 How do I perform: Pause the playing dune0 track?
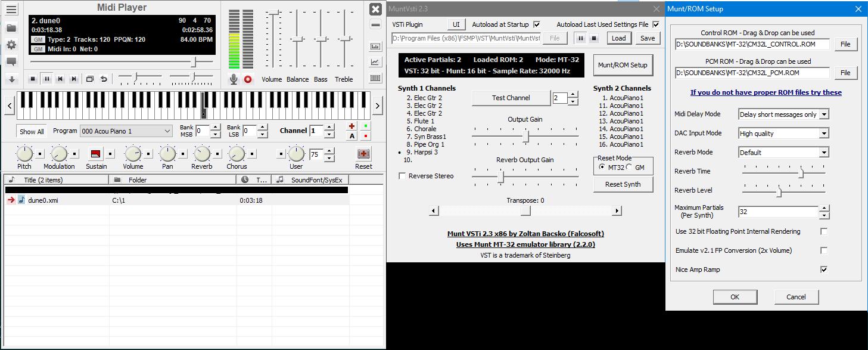pyautogui.click(x=46, y=79)
